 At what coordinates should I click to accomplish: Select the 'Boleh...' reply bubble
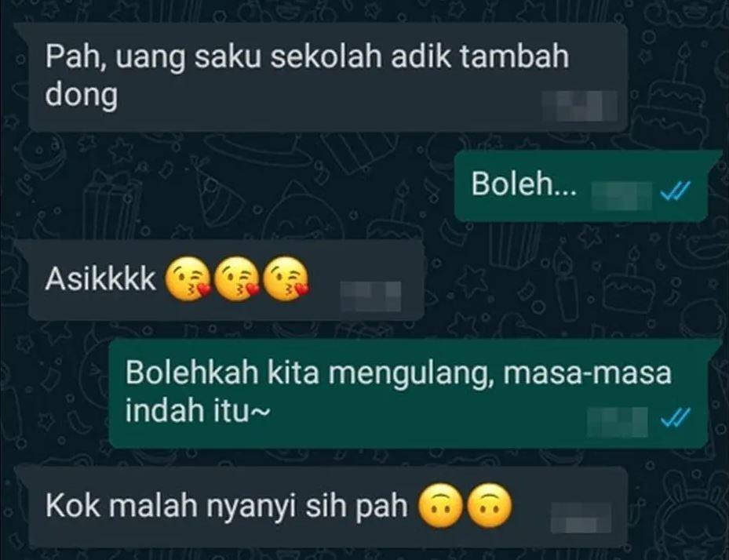click(x=581, y=186)
